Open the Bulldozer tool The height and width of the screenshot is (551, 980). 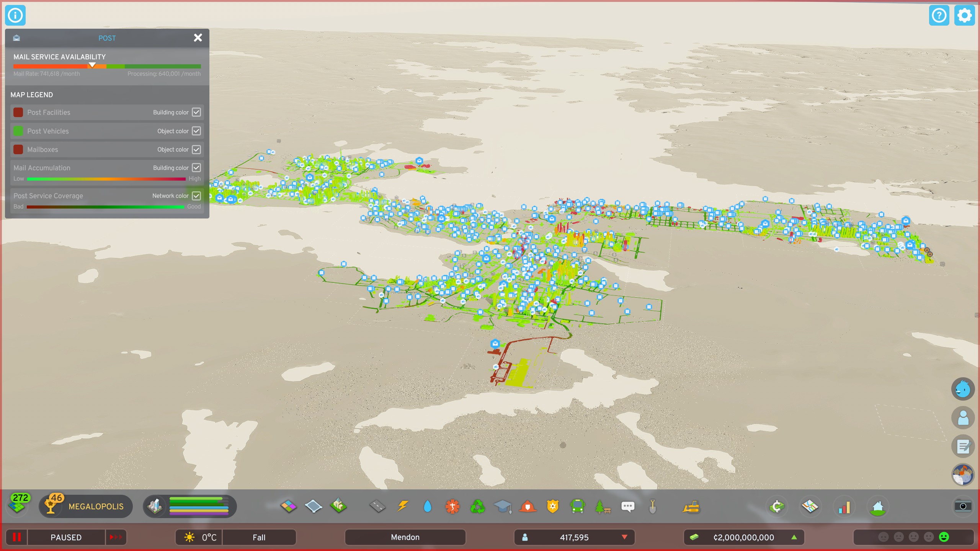(x=691, y=506)
